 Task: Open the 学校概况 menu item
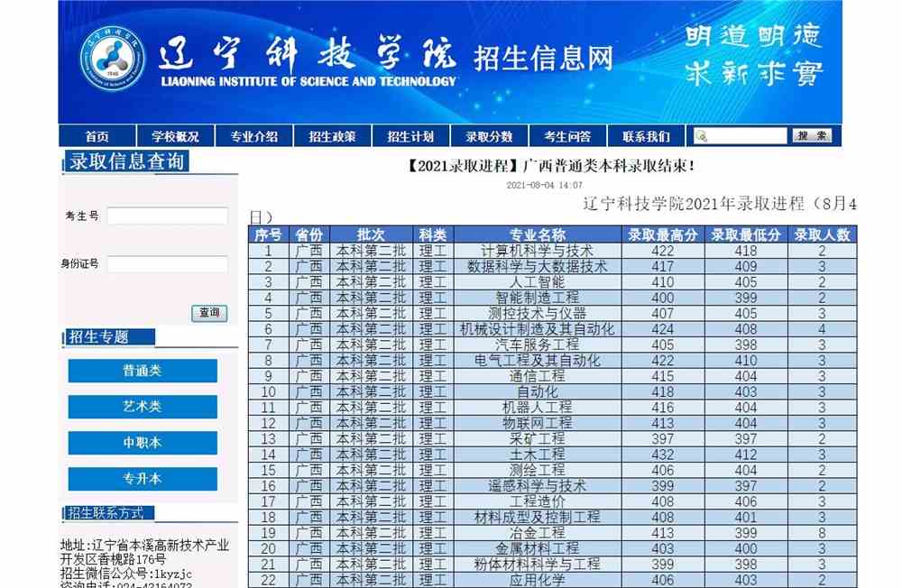click(175, 136)
